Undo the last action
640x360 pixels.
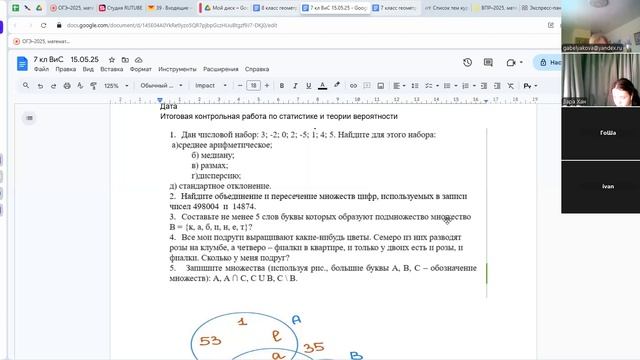[x=40, y=86]
